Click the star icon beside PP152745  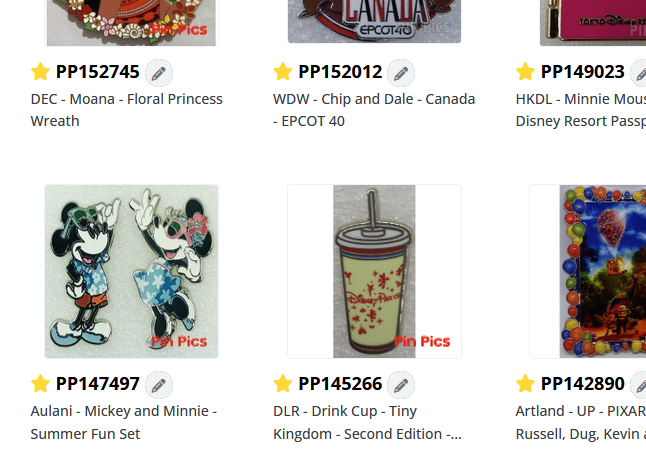(x=40, y=72)
